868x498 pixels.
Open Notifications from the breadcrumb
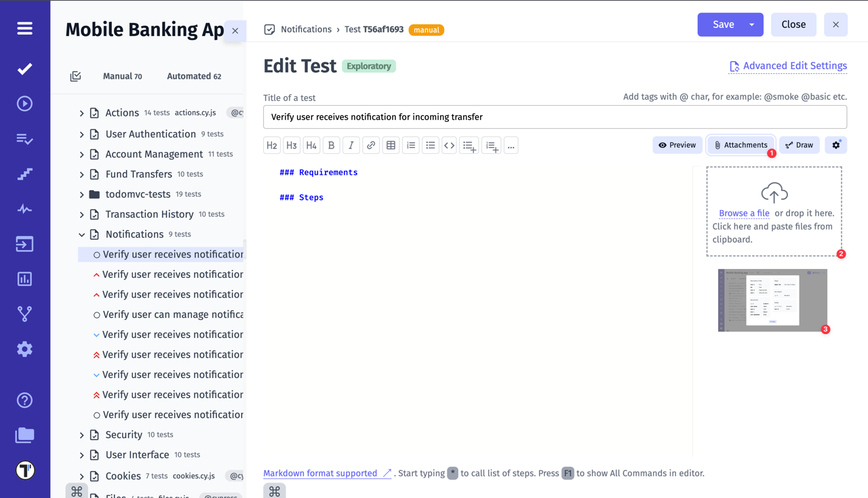click(306, 29)
